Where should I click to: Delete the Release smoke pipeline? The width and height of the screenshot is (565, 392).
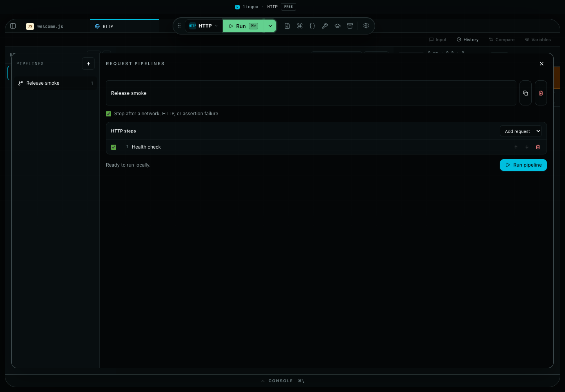[541, 93]
